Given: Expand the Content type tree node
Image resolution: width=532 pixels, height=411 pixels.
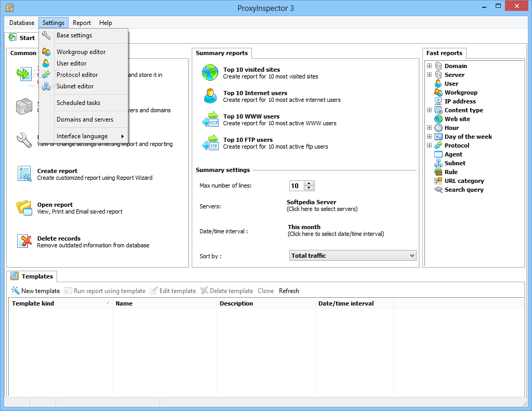Looking at the screenshot, I should [429, 110].
